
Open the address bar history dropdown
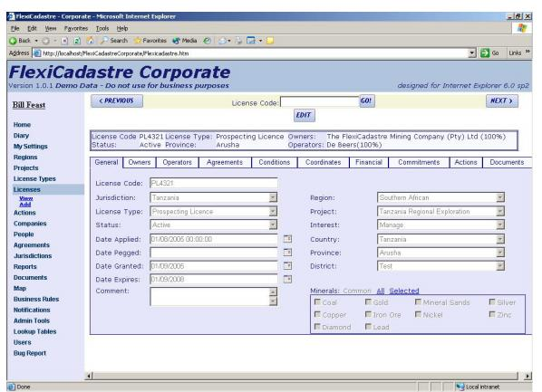472,53
